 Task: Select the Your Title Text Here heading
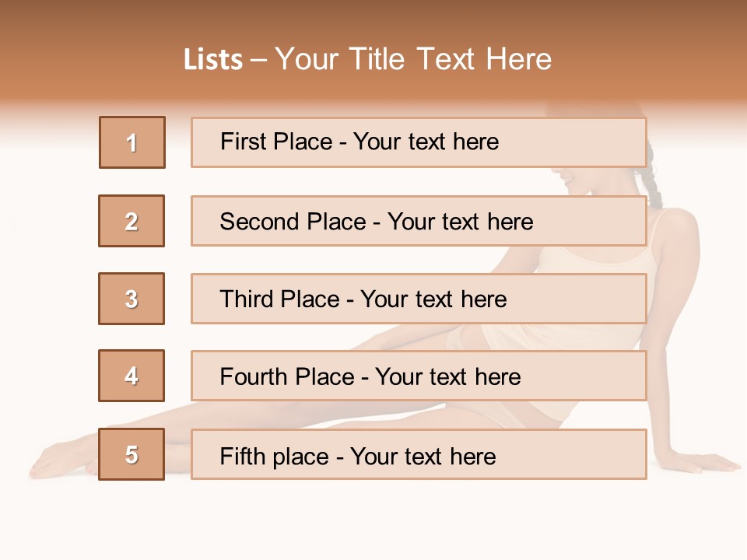[x=413, y=60]
